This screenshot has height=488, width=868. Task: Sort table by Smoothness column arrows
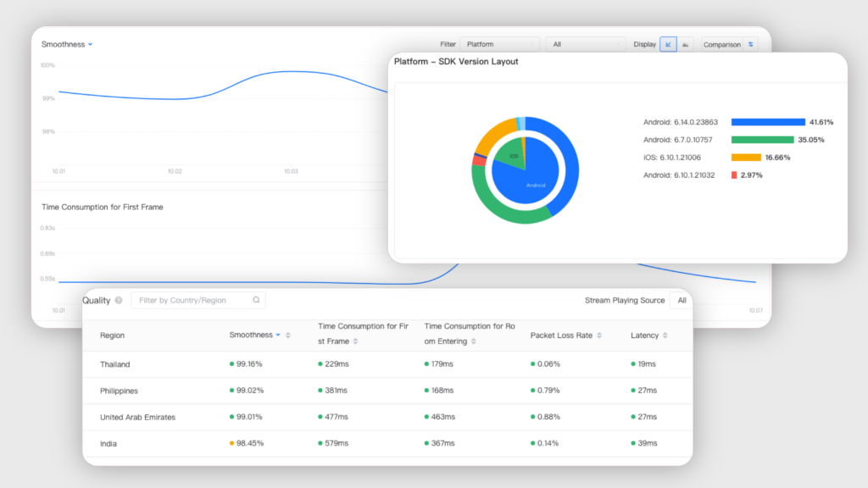click(288, 335)
